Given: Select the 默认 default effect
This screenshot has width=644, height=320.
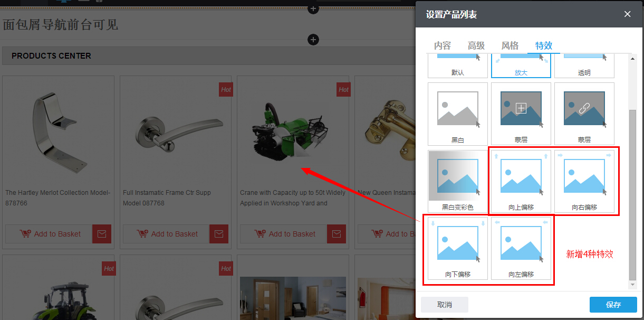Looking at the screenshot, I should tap(457, 65).
